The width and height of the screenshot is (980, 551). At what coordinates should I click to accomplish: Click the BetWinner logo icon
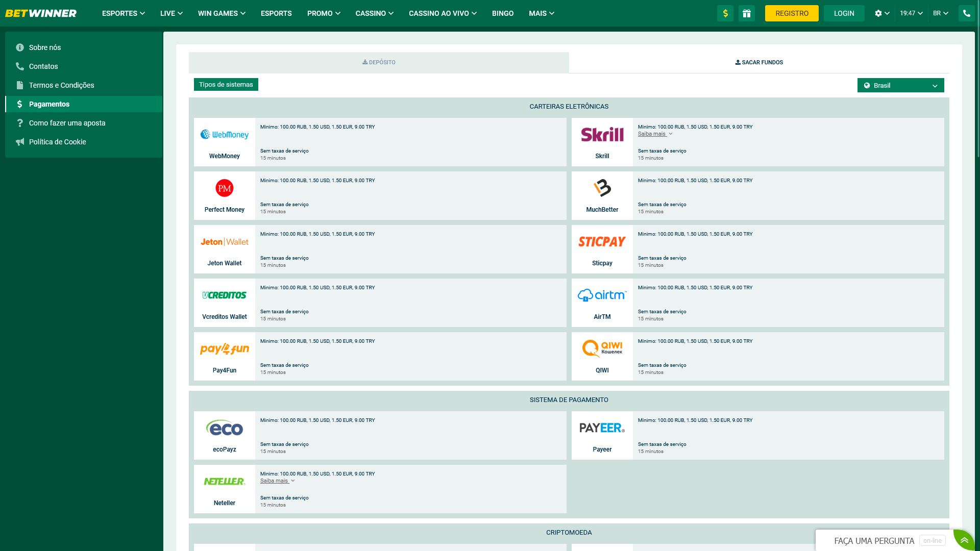[x=42, y=13]
